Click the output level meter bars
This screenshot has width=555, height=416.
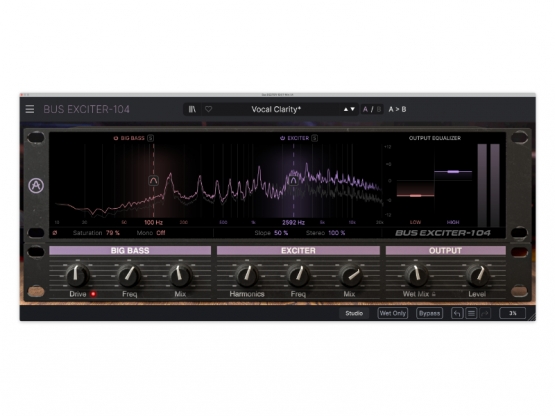tap(488, 185)
